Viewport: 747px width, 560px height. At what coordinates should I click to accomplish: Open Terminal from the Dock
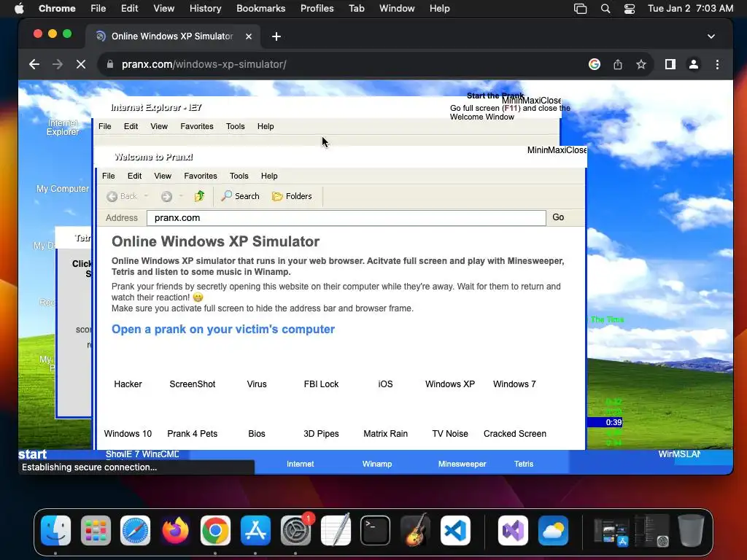pos(375,531)
